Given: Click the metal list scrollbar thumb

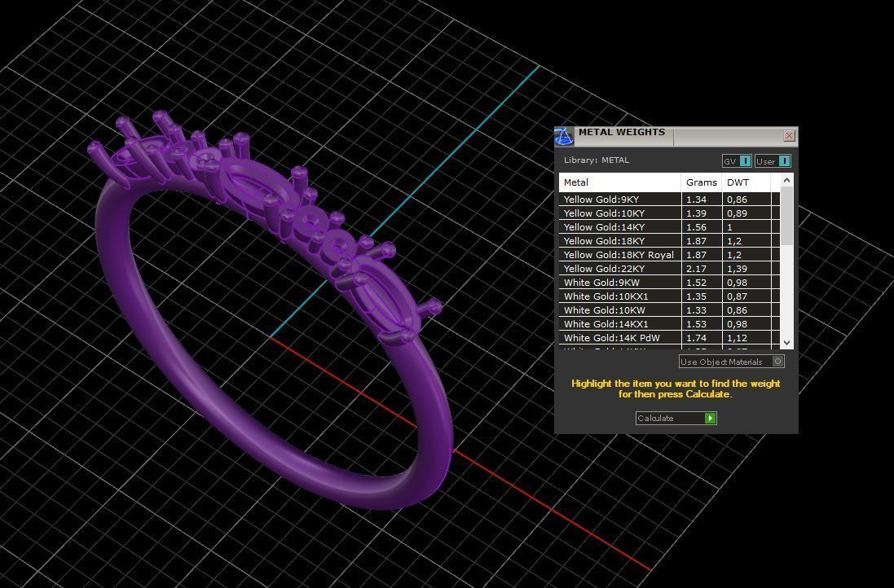Looking at the screenshot, I should click(786, 216).
